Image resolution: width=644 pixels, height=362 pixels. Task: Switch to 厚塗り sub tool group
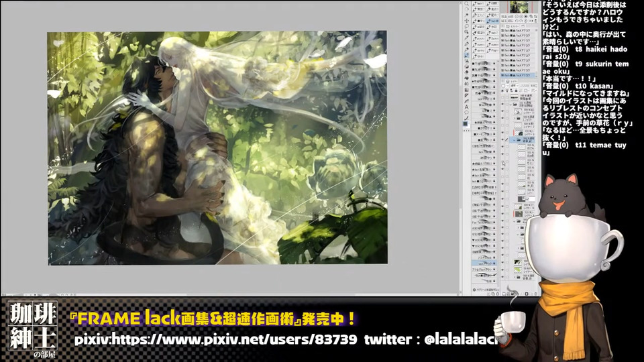click(479, 33)
